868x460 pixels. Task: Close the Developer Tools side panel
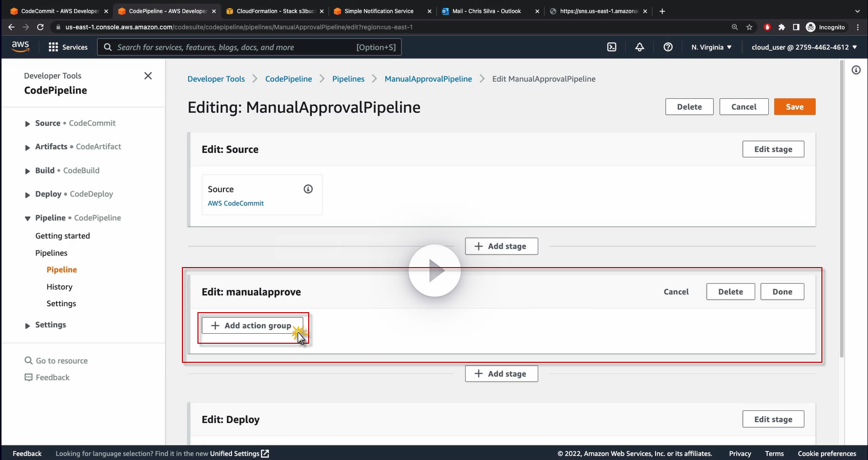148,76
